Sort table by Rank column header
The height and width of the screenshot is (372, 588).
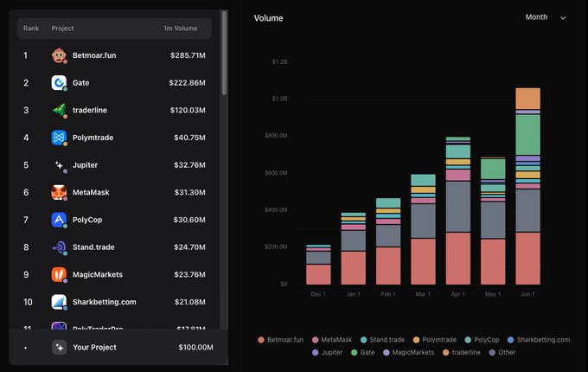[x=31, y=29]
